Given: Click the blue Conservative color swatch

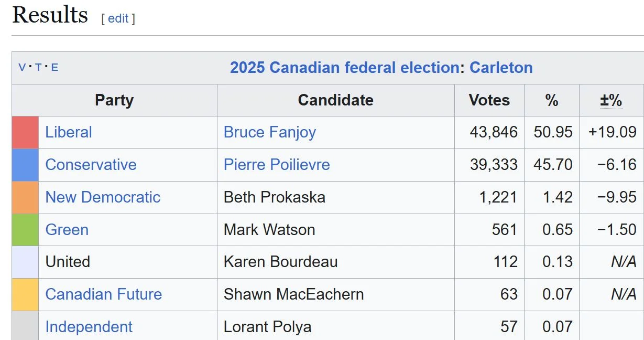Looking at the screenshot, I should point(25,165).
